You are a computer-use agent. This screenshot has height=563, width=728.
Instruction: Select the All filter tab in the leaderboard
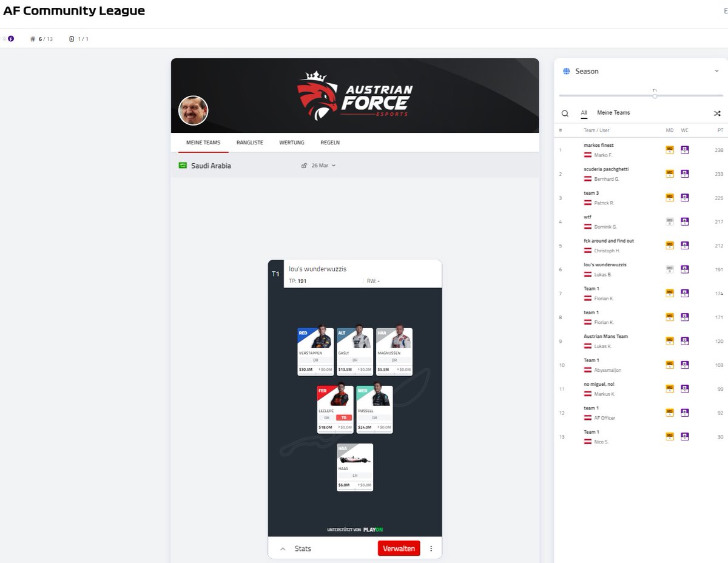(x=584, y=113)
